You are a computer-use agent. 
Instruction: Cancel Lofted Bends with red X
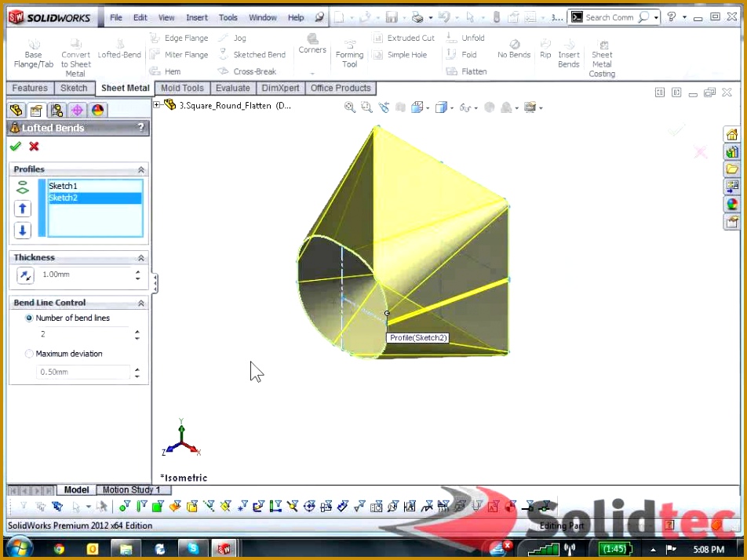[x=34, y=146]
